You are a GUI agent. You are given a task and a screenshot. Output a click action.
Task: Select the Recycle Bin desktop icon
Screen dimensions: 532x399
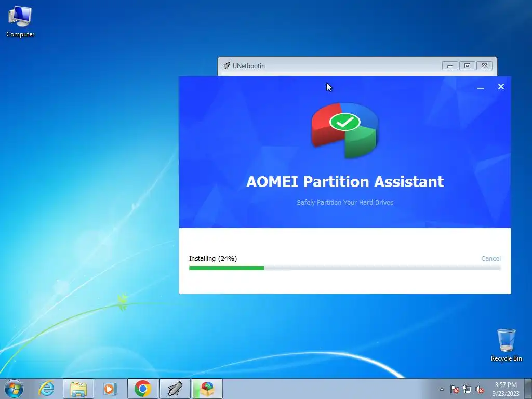click(506, 345)
